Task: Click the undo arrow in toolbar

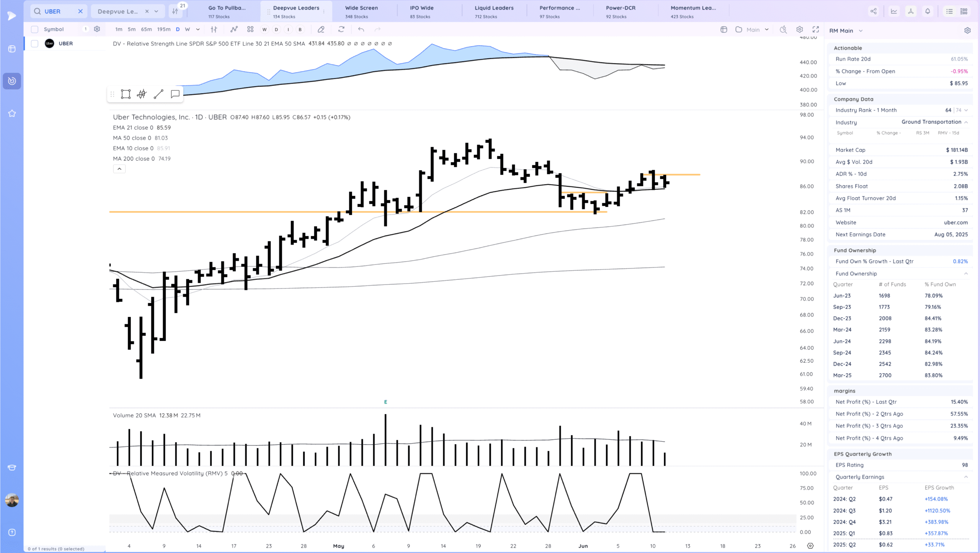Action: 361,29
